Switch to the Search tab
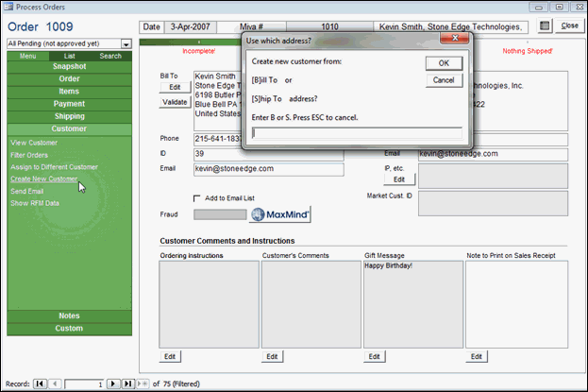The height and width of the screenshot is (392, 588). pyautogui.click(x=110, y=56)
